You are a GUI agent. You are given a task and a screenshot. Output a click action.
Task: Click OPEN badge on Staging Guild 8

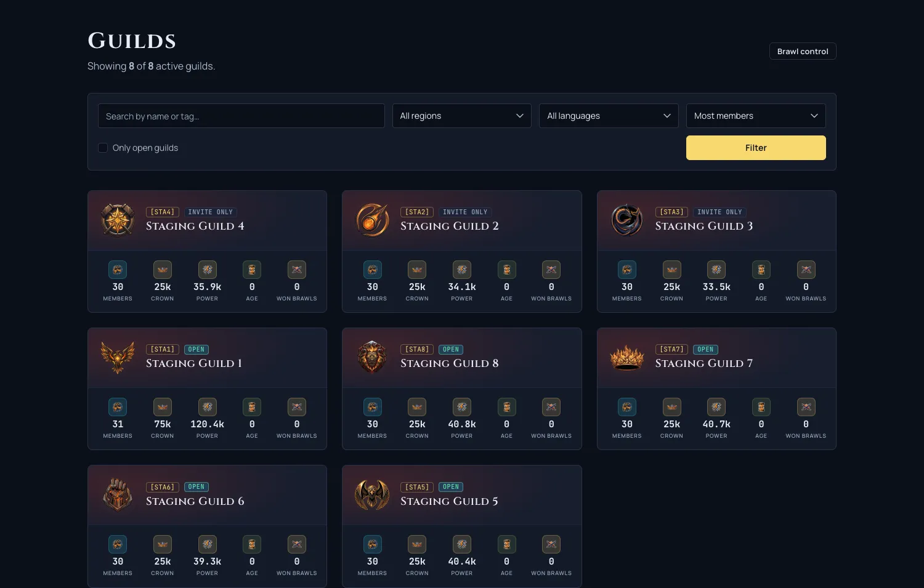451,349
